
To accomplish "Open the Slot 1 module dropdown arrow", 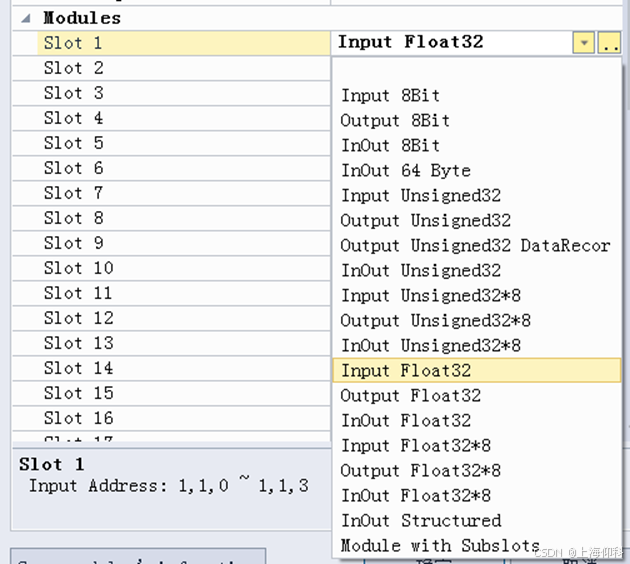I will pyautogui.click(x=583, y=43).
